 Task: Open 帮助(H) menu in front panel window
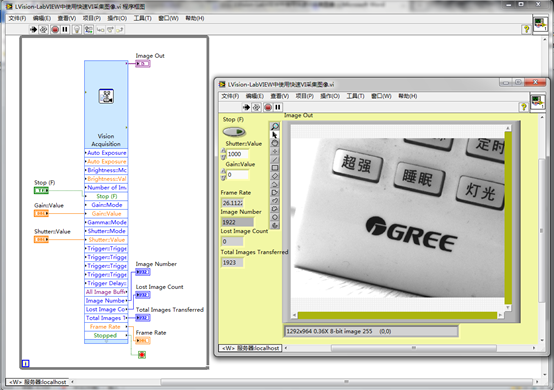tap(408, 96)
